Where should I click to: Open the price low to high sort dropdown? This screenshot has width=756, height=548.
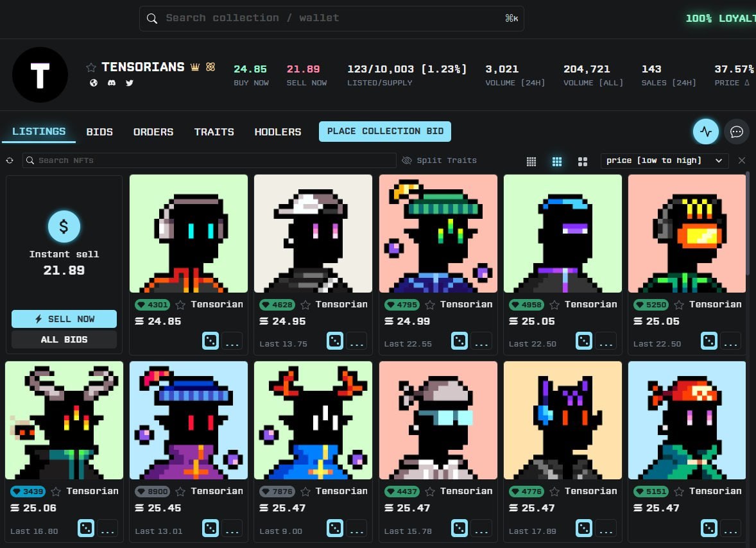(664, 160)
